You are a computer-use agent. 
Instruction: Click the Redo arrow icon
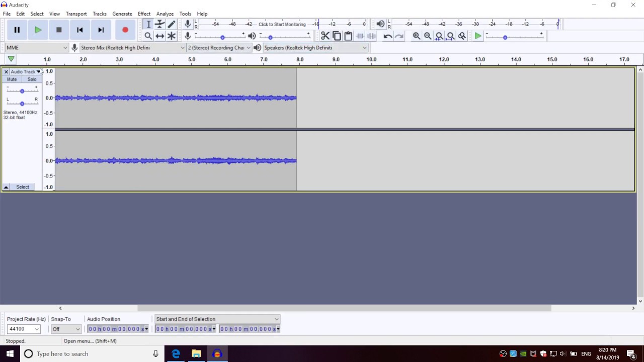tap(399, 36)
